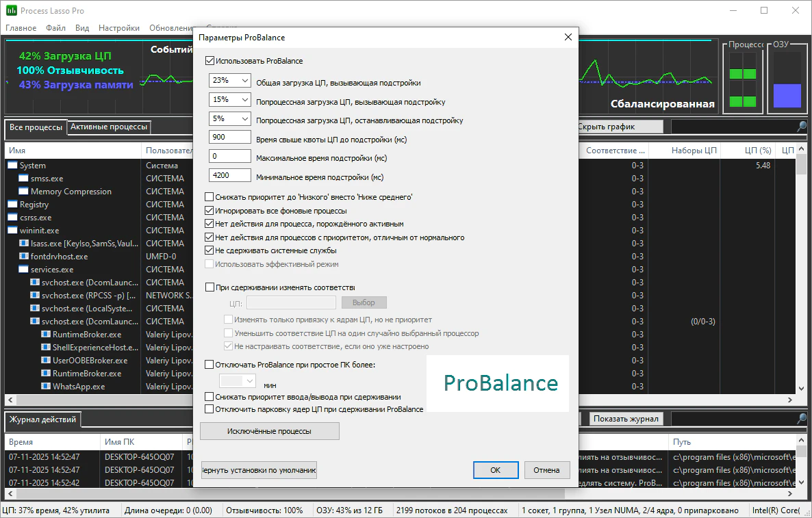Click the WhatsApp.exe process icon
The image size is (812, 518).
(x=46, y=386)
